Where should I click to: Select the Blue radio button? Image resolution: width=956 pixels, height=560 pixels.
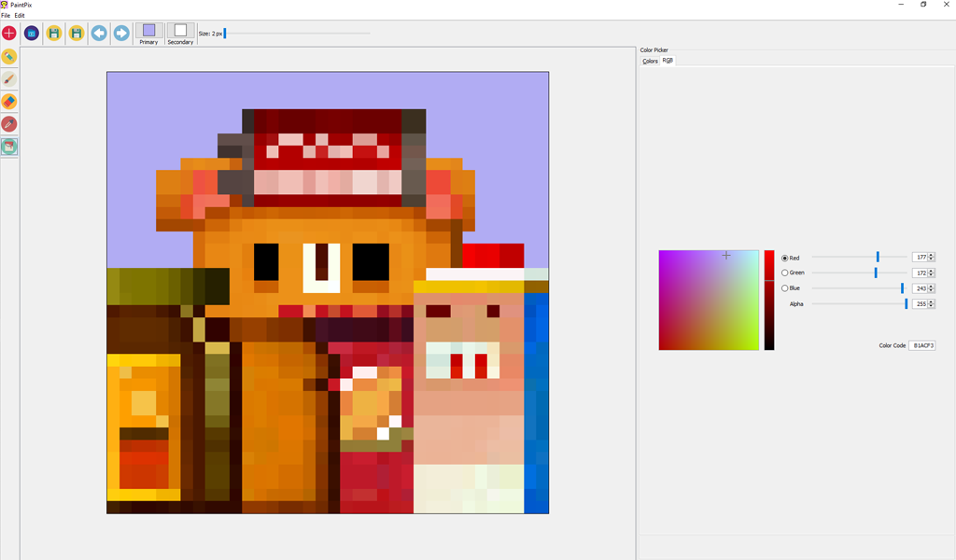click(784, 288)
